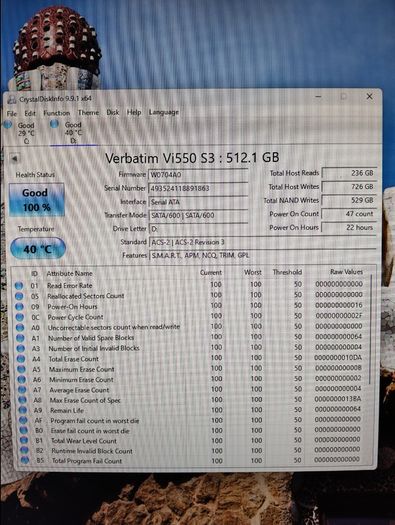Open the Help menu

tap(134, 112)
